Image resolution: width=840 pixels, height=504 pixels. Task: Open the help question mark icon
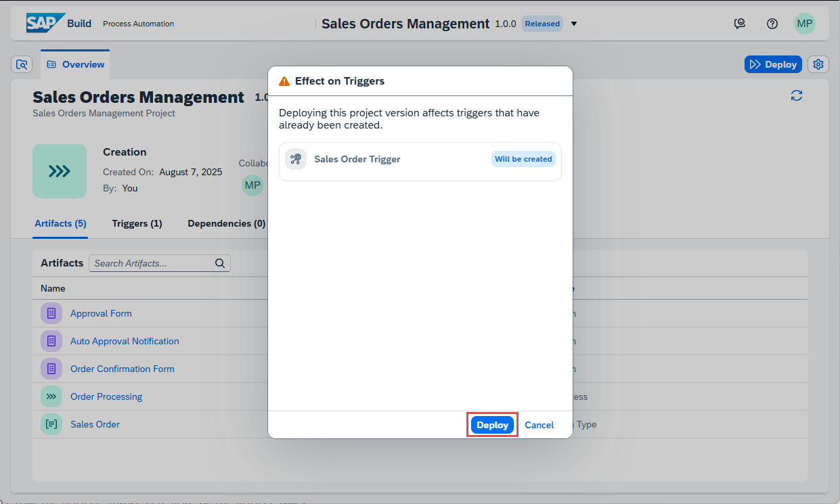772,24
